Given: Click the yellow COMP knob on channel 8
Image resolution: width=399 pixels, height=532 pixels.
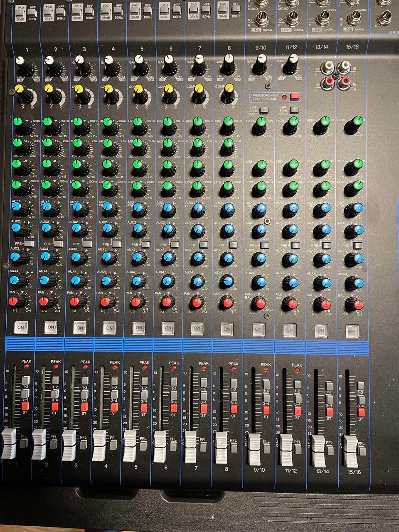Looking at the screenshot, I should point(228,93).
